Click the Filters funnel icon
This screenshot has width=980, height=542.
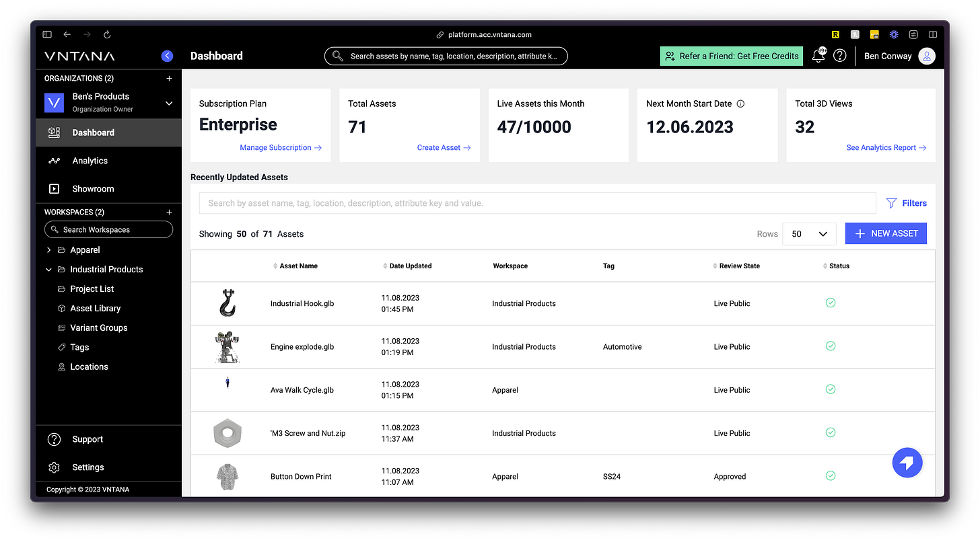(891, 203)
